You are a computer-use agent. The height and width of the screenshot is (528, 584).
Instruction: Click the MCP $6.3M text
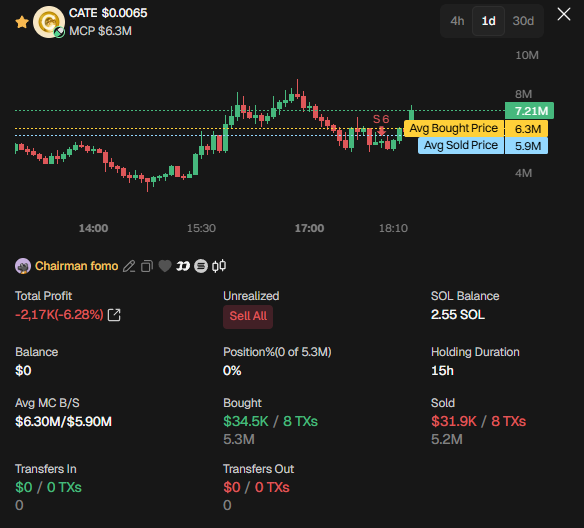click(x=100, y=31)
